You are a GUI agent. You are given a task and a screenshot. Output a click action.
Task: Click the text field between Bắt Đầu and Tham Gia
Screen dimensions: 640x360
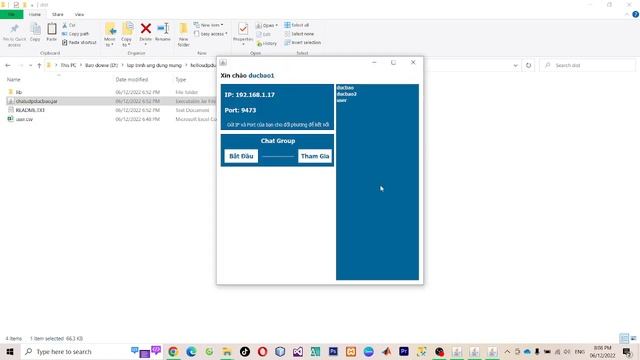[x=278, y=155]
